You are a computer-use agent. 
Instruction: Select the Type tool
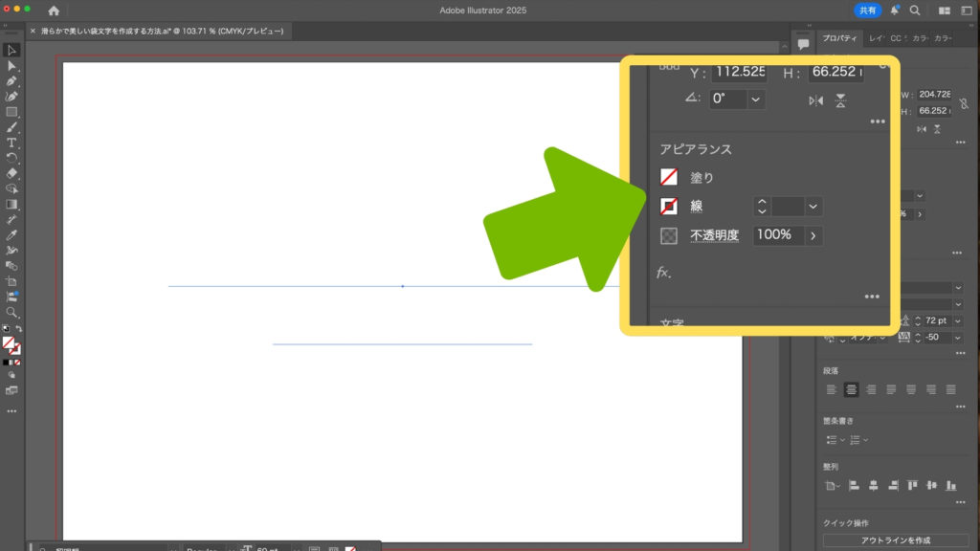coord(11,143)
